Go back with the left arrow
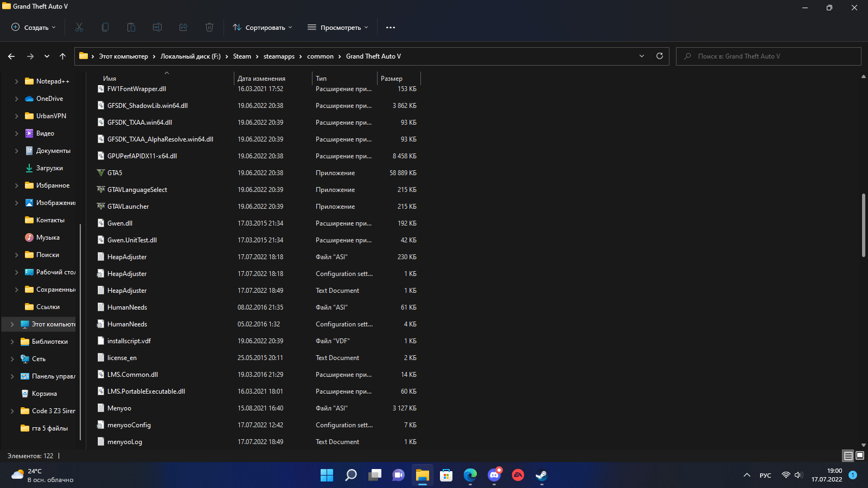Screen dimensions: 868x488 tap(11, 56)
